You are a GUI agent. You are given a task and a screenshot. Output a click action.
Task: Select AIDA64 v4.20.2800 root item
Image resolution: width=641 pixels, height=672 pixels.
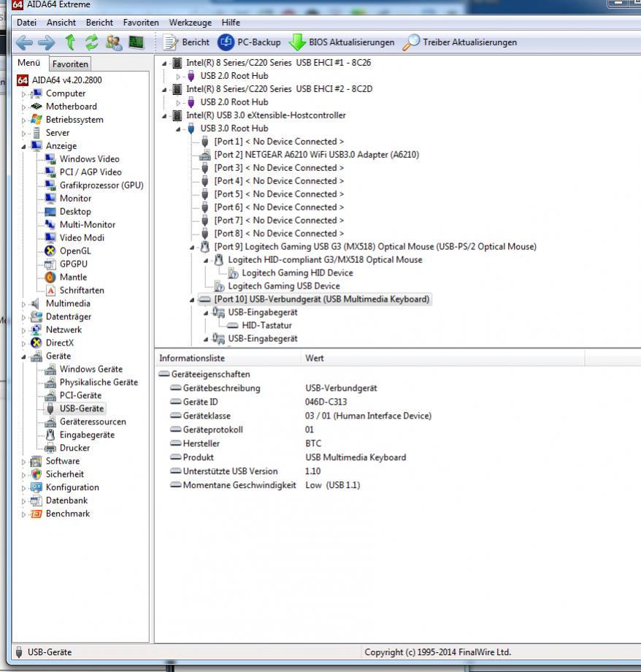point(67,80)
